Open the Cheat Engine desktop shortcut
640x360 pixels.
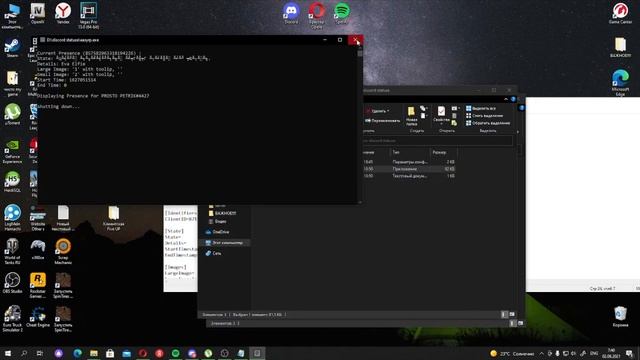[x=38, y=317]
